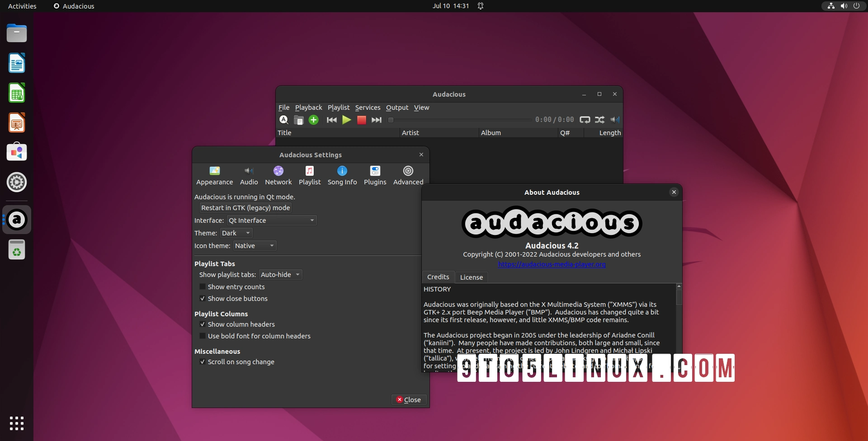Image resolution: width=868 pixels, height=441 pixels.
Task: Expand the Icon theme selector
Action: coord(254,245)
